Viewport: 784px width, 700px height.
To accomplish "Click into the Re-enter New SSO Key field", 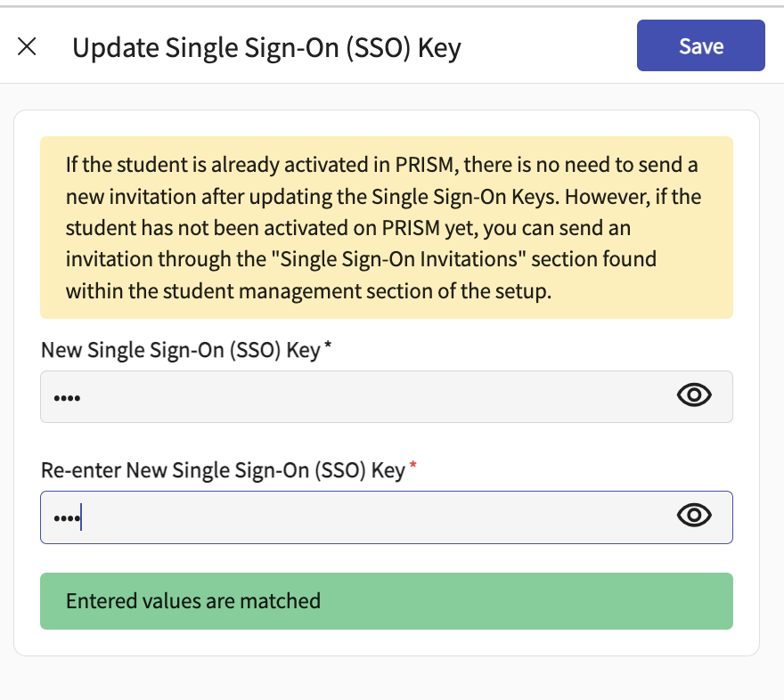I will pos(356,517).
